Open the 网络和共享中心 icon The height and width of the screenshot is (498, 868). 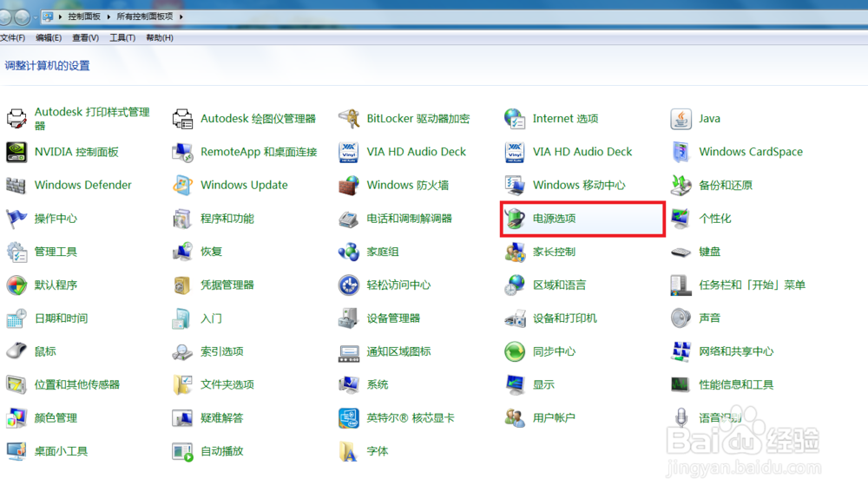(x=681, y=351)
